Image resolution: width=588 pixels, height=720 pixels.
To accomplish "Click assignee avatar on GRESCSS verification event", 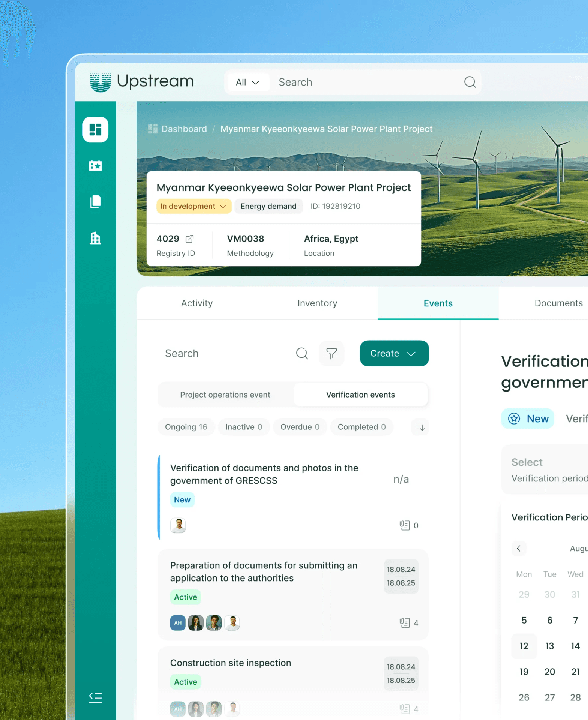I will [x=178, y=525].
